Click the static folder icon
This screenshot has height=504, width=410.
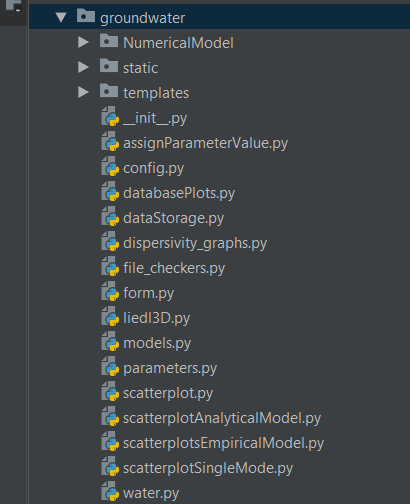pyautogui.click(x=109, y=65)
